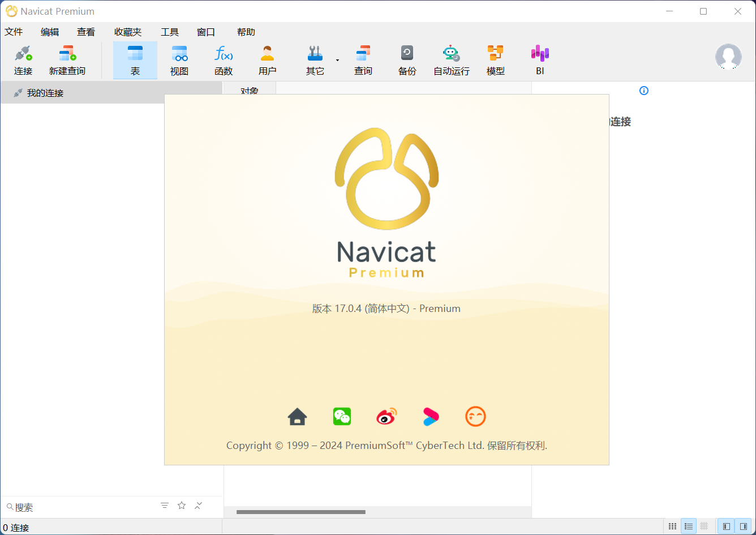Click the information icon in right panel
The image size is (756, 535).
pyautogui.click(x=644, y=91)
